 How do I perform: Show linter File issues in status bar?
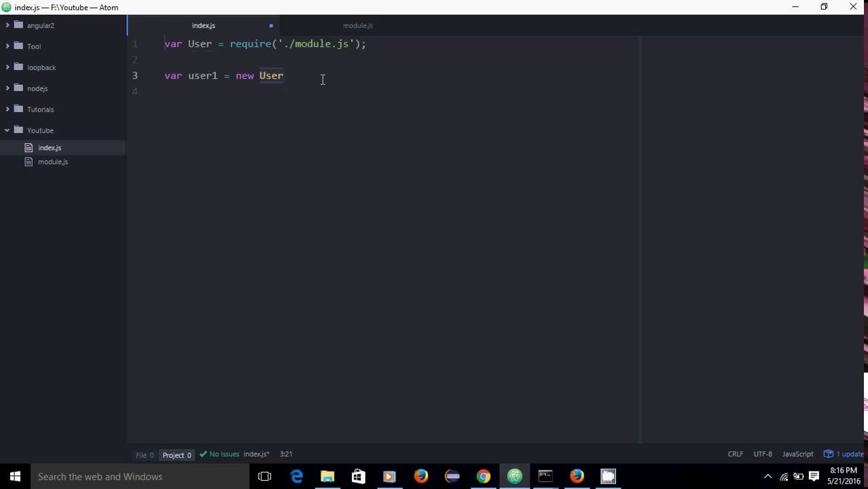coord(145,455)
